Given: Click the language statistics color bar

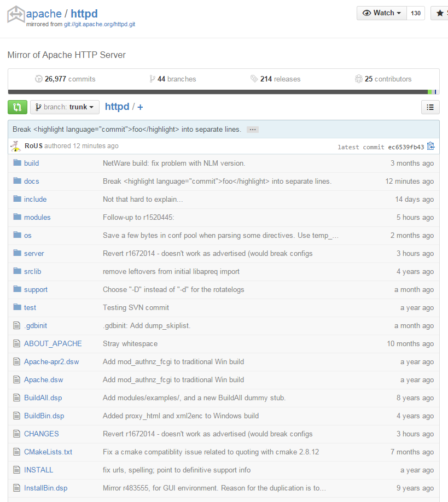Looking at the screenshot, I should 224,92.
